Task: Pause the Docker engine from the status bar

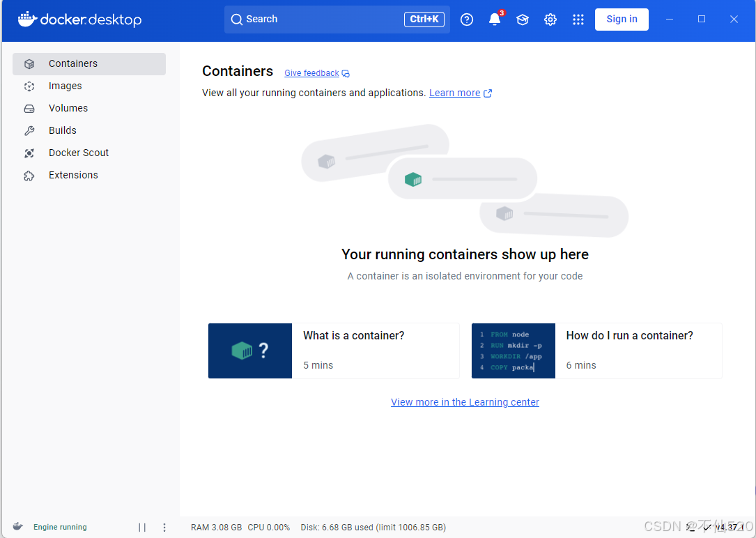Action: [142, 527]
